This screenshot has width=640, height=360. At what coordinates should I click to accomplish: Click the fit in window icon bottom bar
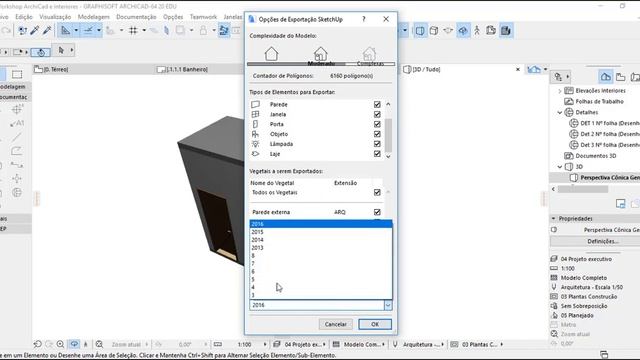coord(99,344)
